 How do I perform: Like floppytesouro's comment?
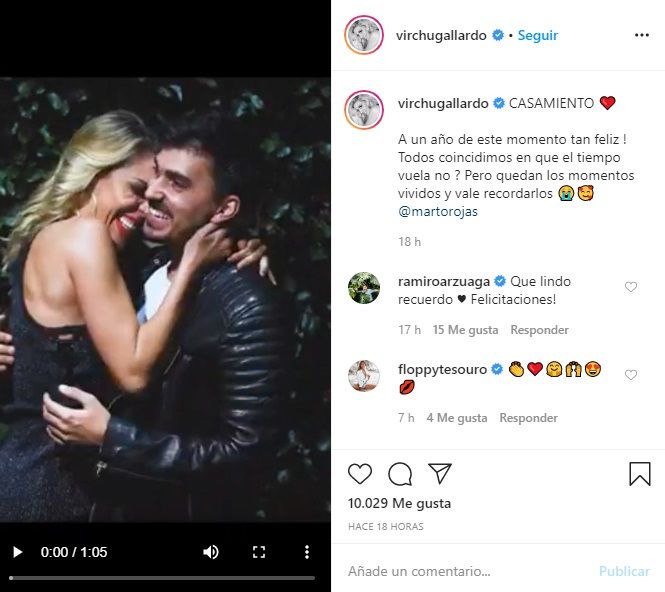point(631,375)
